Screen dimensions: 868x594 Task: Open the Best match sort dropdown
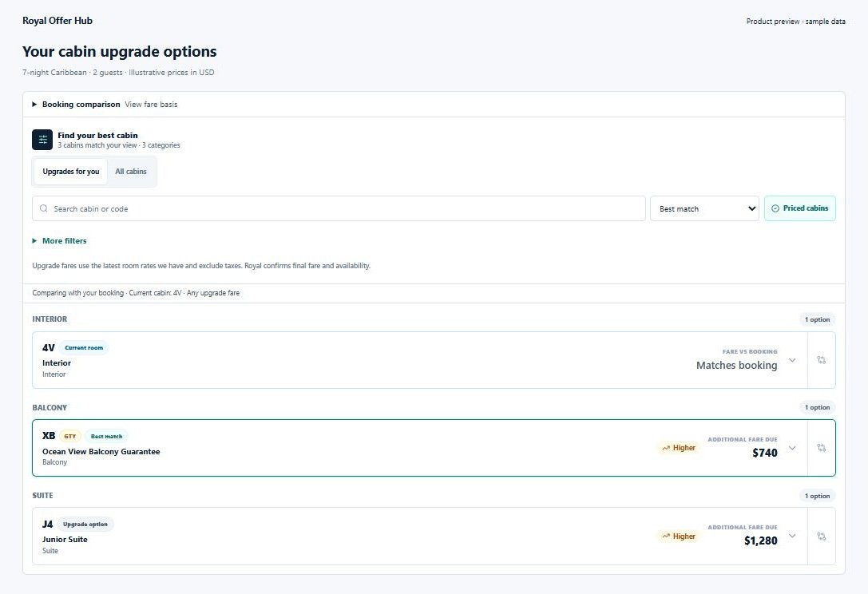click(x=704, y=208)
